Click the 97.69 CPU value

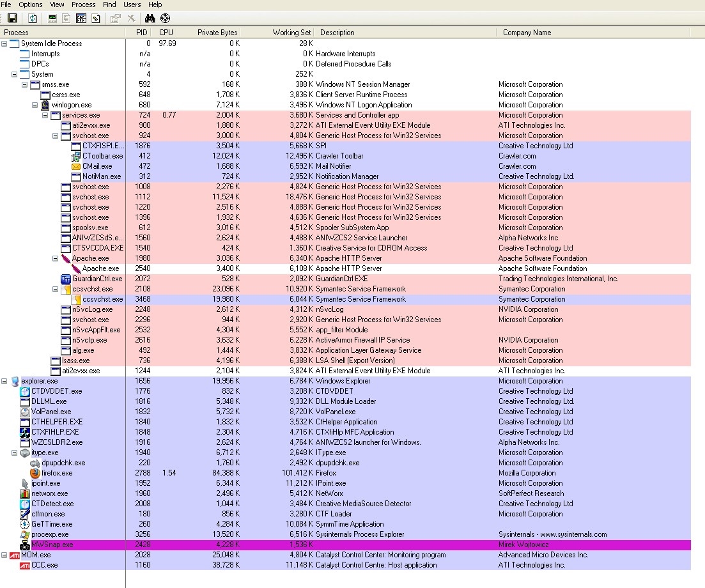tap(167, 43)
